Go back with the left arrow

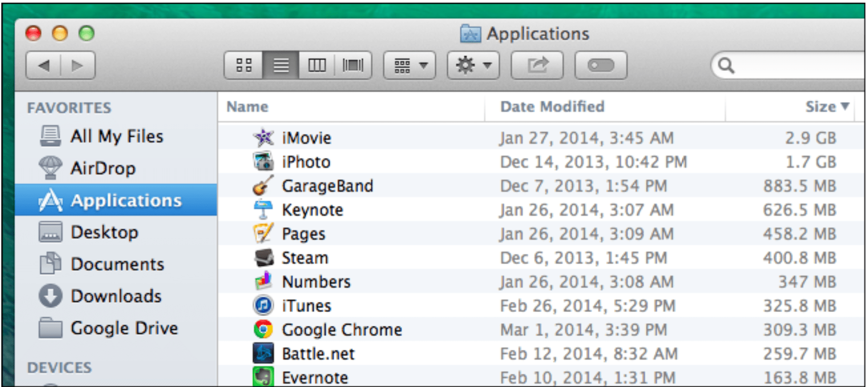(x=43, y=65)
